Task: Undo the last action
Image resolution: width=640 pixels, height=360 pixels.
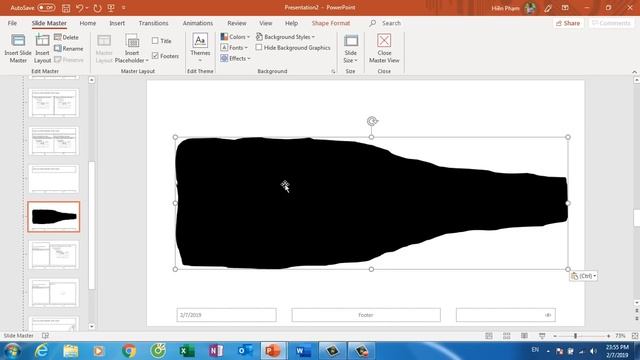Action: [x=80, y=8]
